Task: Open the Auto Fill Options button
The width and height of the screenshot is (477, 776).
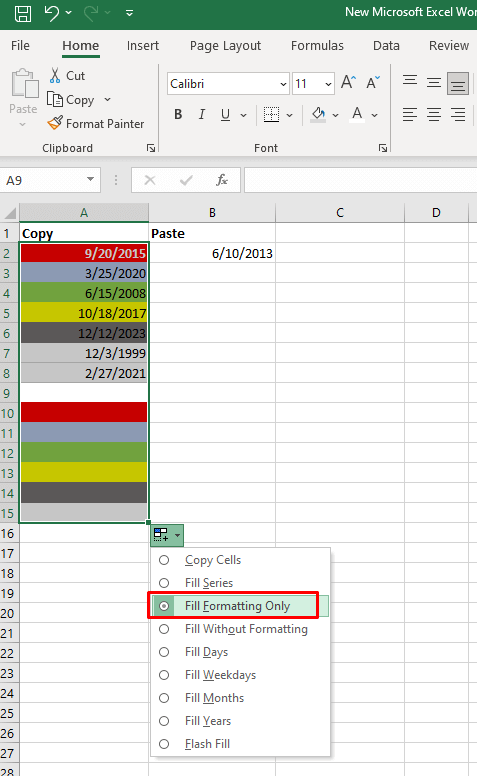Action: (167, 535)
